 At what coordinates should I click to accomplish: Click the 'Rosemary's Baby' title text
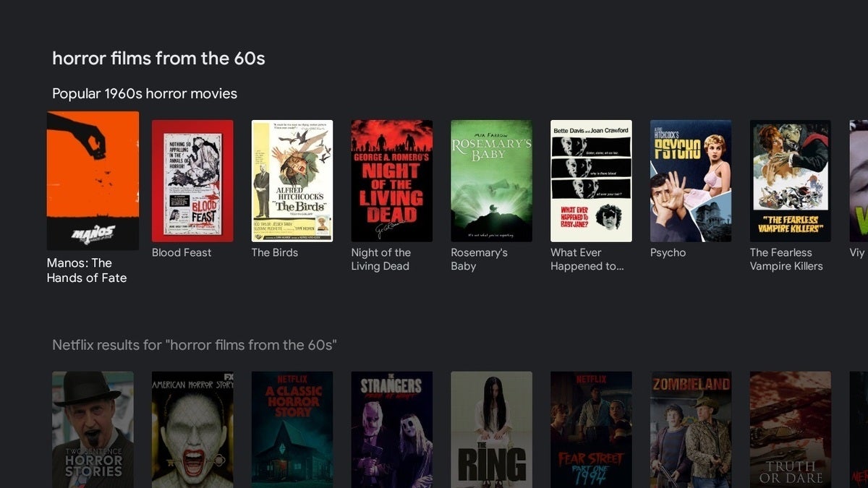tap(480, 260)
